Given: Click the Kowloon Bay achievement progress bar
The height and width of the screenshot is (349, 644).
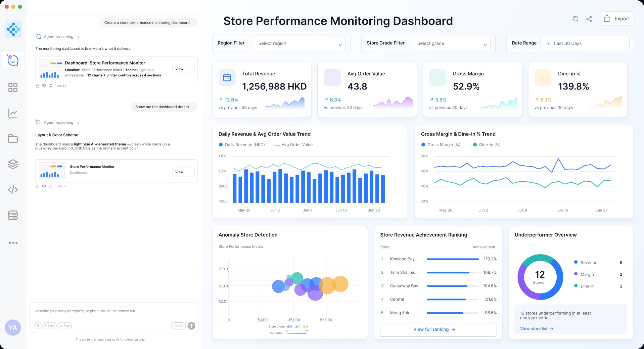Looking at the screenshot, I should click(x=453, y=259).
